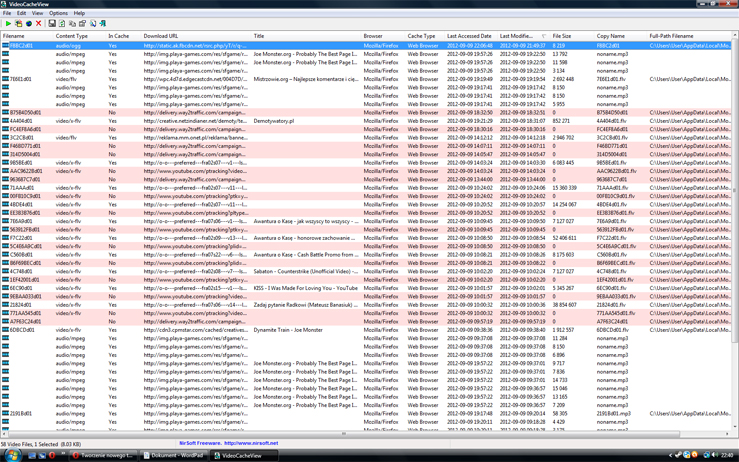Click the Save Selected Items floppy icon

52,23
